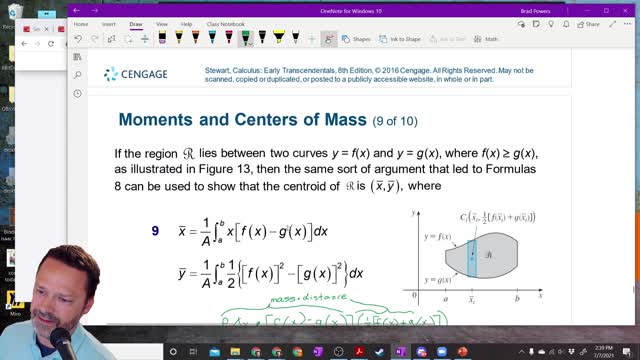Open Zoom from the taskbar

pos(442,351)
